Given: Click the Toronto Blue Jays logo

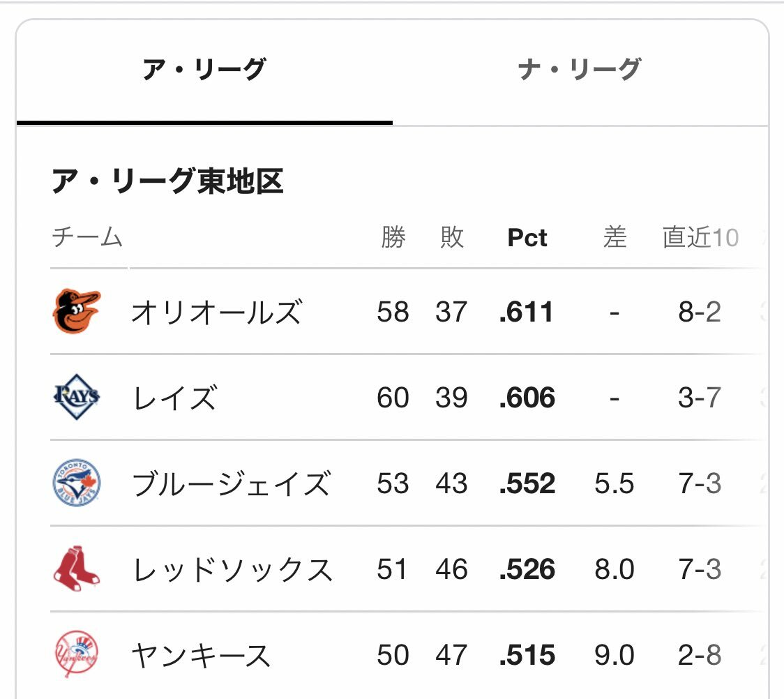Looking at the screenshot, I should [77, 483].
